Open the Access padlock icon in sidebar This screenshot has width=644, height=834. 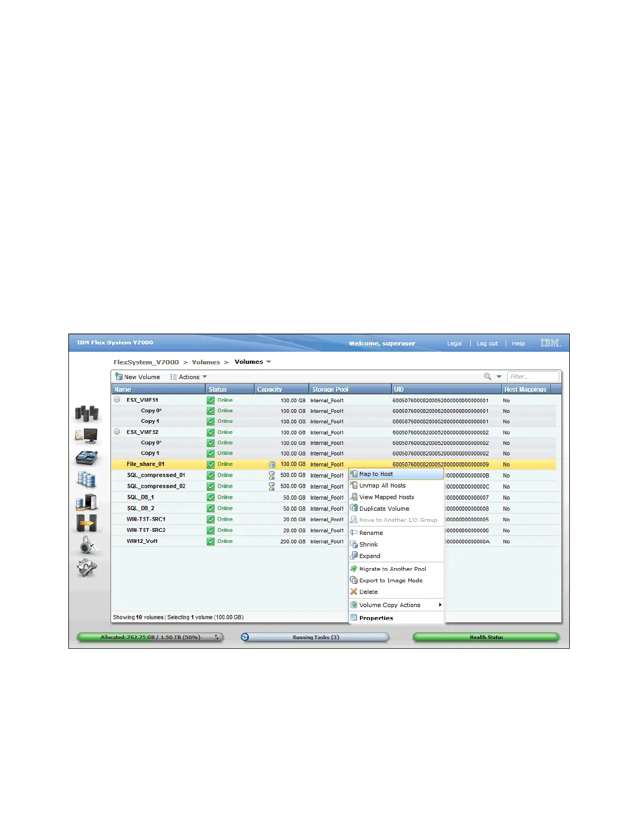(87, 545)
